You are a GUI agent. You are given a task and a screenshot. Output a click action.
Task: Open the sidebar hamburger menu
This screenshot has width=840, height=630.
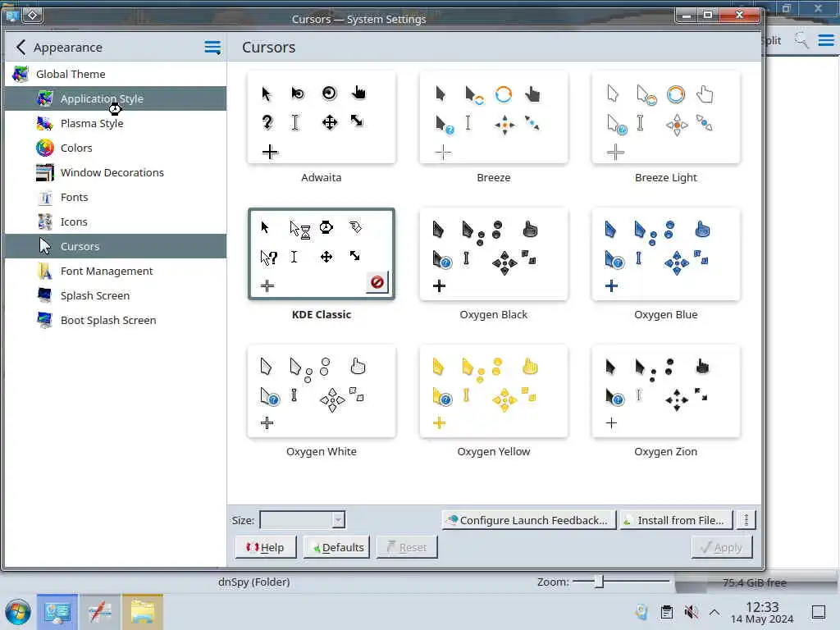[x=212, y=47]
